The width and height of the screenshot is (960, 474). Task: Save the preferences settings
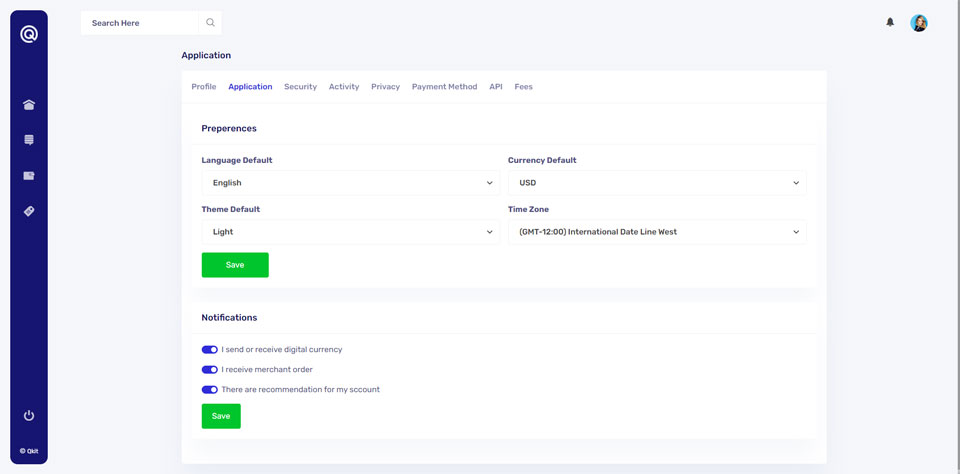pos(235,265)
